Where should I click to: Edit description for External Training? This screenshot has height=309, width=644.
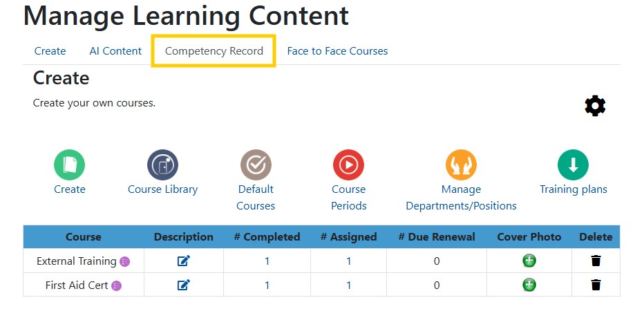click(x=184, y=261)
